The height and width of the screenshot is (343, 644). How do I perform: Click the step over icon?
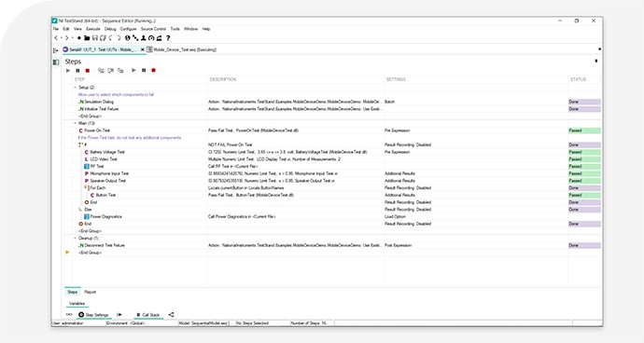(110, 71)
